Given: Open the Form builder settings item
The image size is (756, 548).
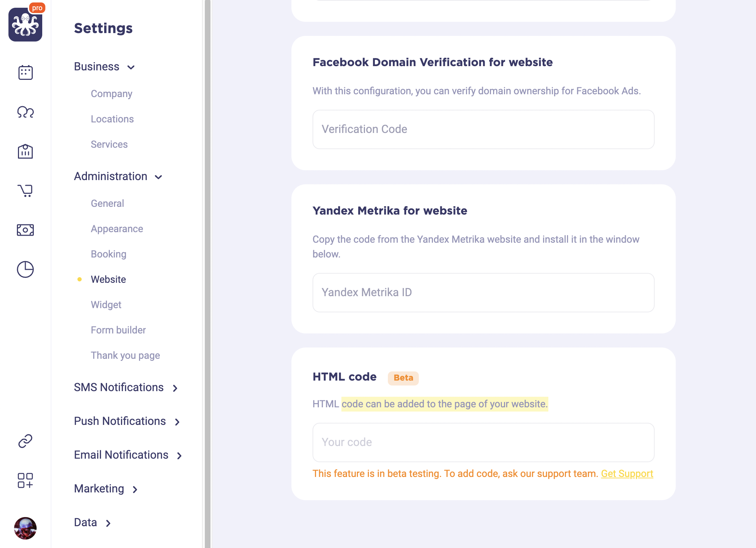Looking at the screenshot, I should (118, 330).
